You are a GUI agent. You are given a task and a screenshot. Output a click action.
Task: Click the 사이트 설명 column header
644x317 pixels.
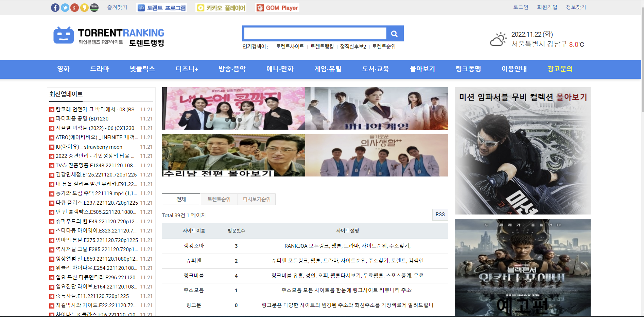pyautogui.click(x=348, y=231)
